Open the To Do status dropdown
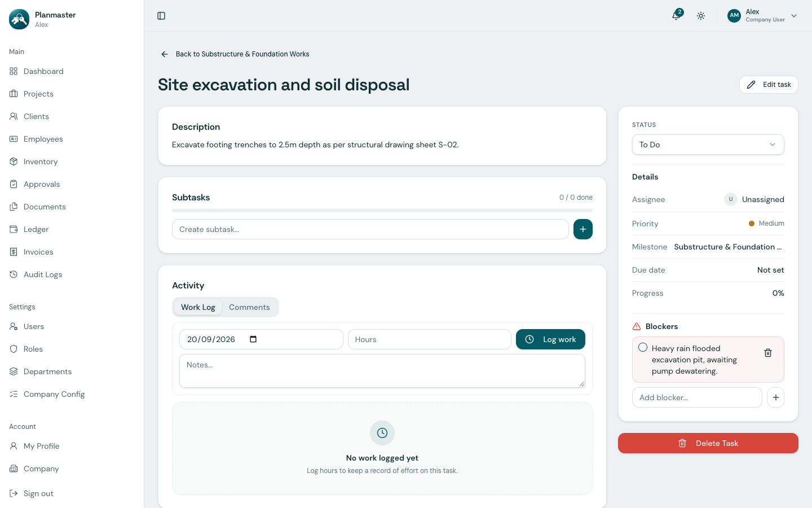The image size is (812, 508). click(708, 144)
